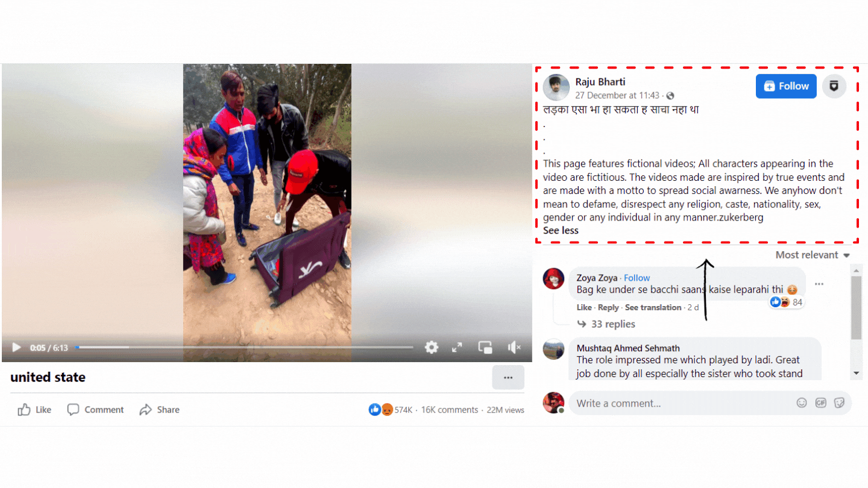Click the Write a comment field
This screenshot has height=488, width=868.
pyautogui.click(x=682, y=403)
